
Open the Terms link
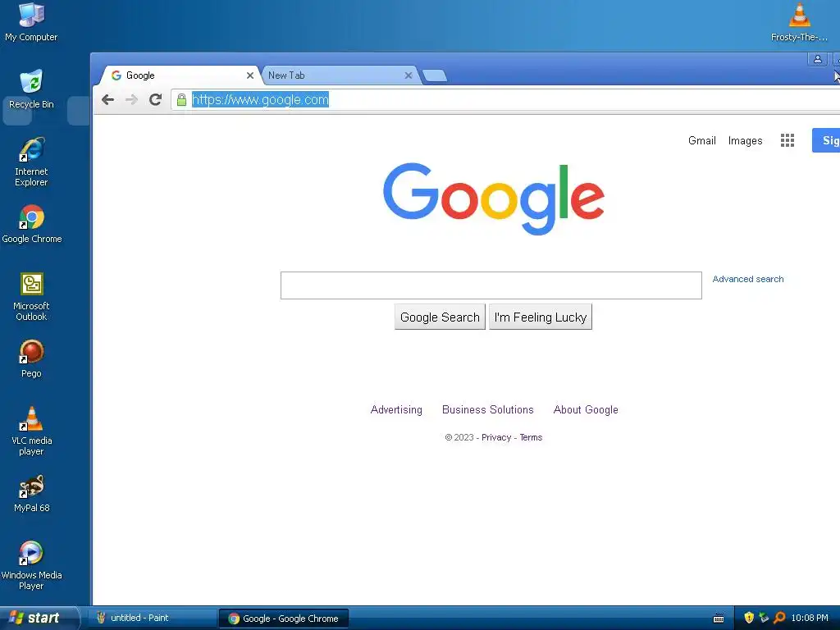click(x=531, y=438)
